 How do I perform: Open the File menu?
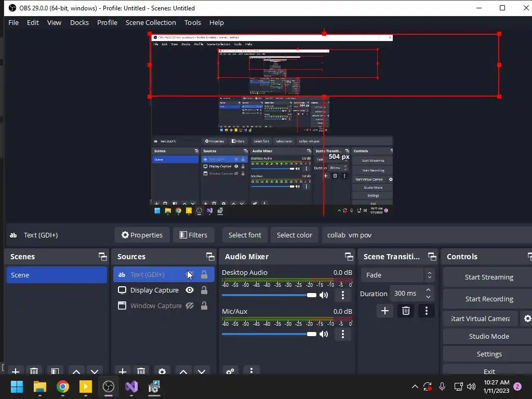point(14,22)
